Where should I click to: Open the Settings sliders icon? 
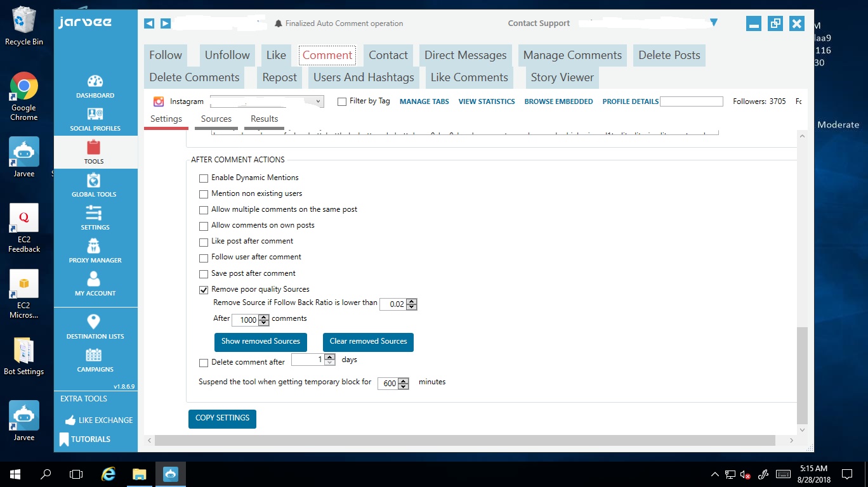point(94,214)
